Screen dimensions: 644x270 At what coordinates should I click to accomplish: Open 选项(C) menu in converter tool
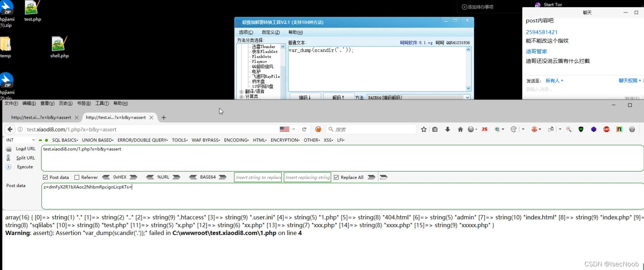tap(246, 32)
